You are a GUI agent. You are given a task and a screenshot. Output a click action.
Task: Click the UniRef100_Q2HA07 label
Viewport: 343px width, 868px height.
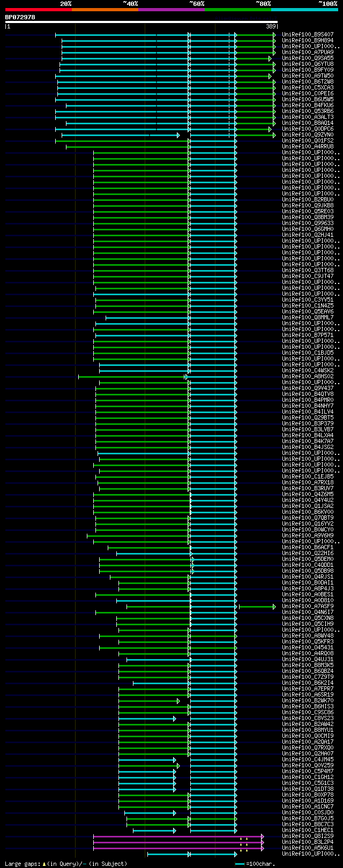308,753
